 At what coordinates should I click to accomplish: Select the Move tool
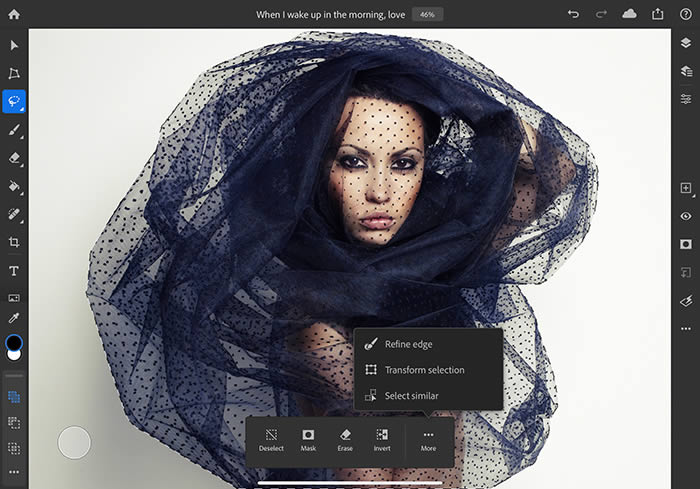click(14, 46)
